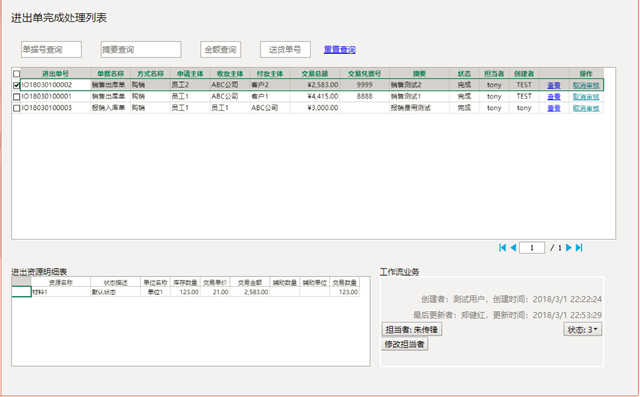Focus the 单据号查询 input field
640x397 pixels.
[51, 49]
